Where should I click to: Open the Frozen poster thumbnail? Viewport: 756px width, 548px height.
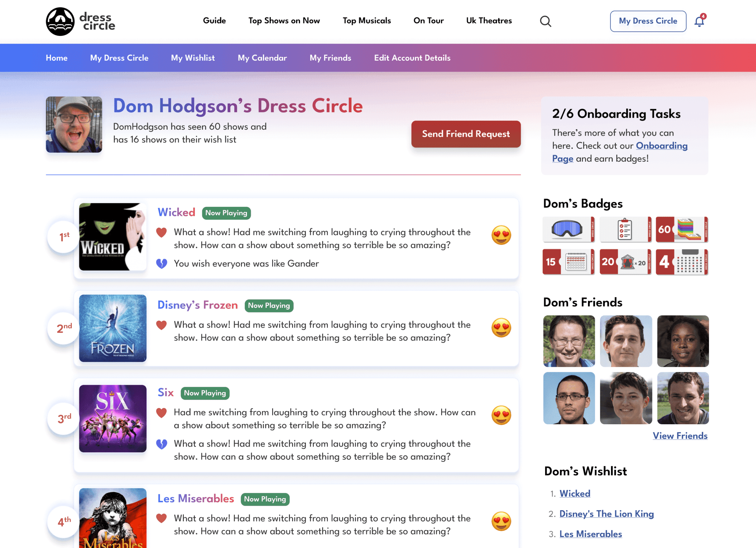point(113,328)
